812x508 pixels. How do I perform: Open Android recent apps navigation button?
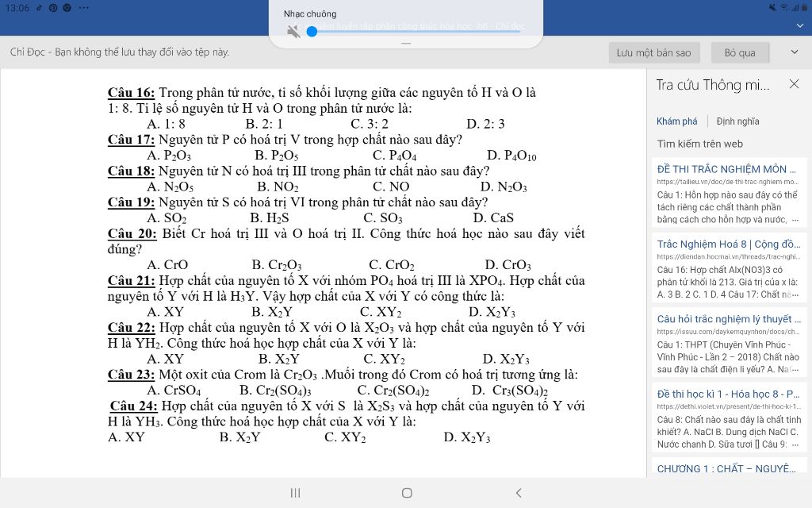click(x=295, y=493)
